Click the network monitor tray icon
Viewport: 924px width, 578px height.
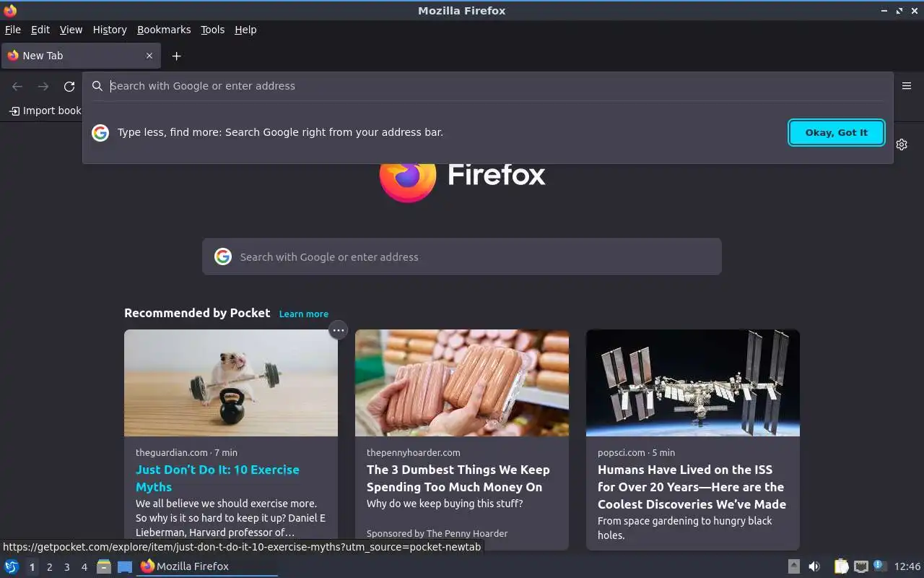click(x=860, y=566)
